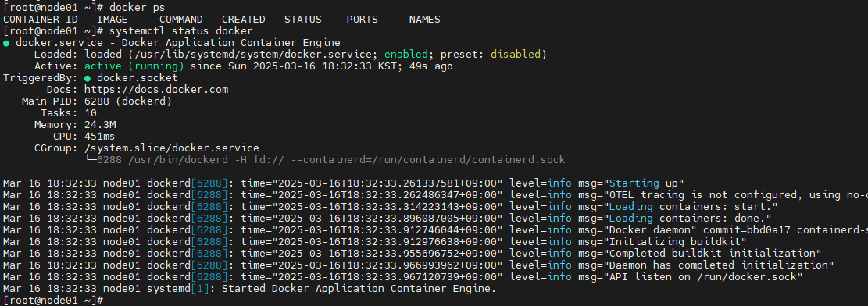Select the COMMAND column header

181,20
